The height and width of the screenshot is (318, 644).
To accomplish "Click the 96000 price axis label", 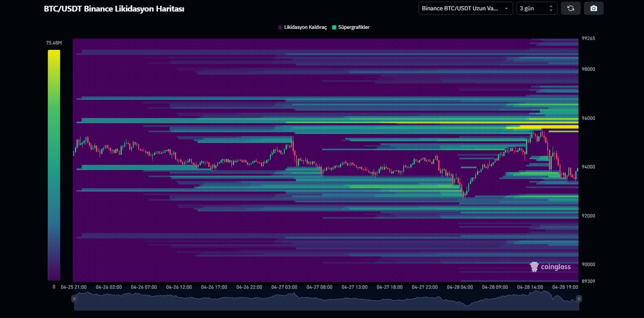I will pos(588,118).
